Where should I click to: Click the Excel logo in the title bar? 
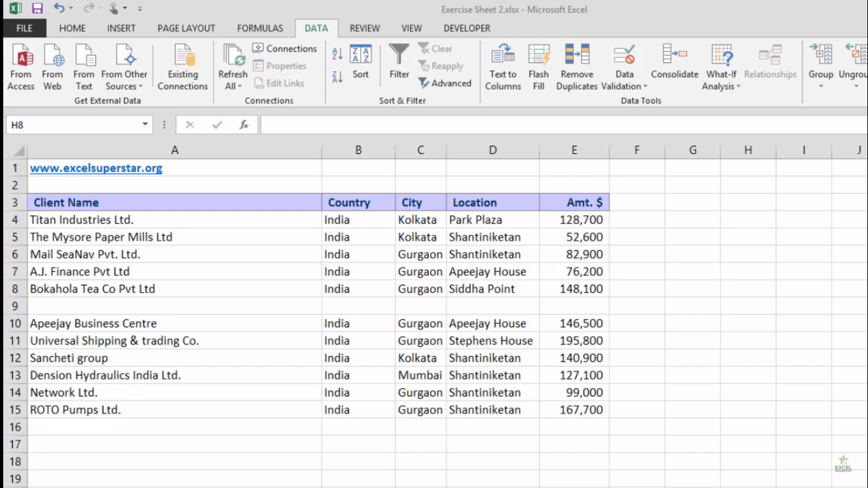click(x=15, y=9)
